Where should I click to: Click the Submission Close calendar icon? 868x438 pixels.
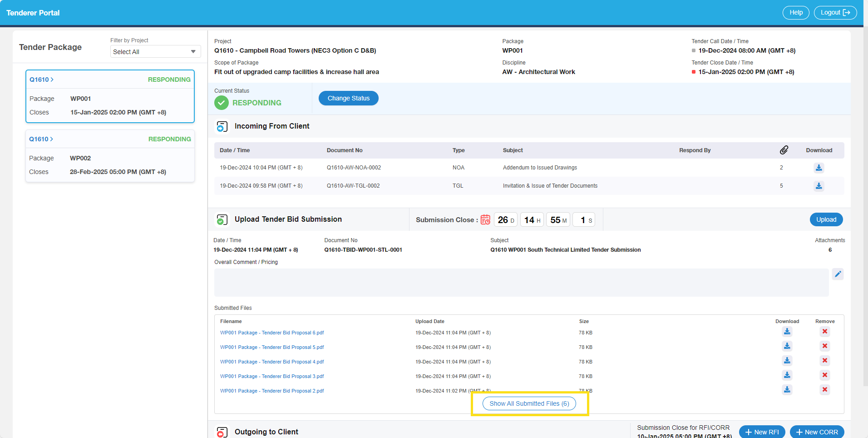pyautogui.click(x=485, y=220)
